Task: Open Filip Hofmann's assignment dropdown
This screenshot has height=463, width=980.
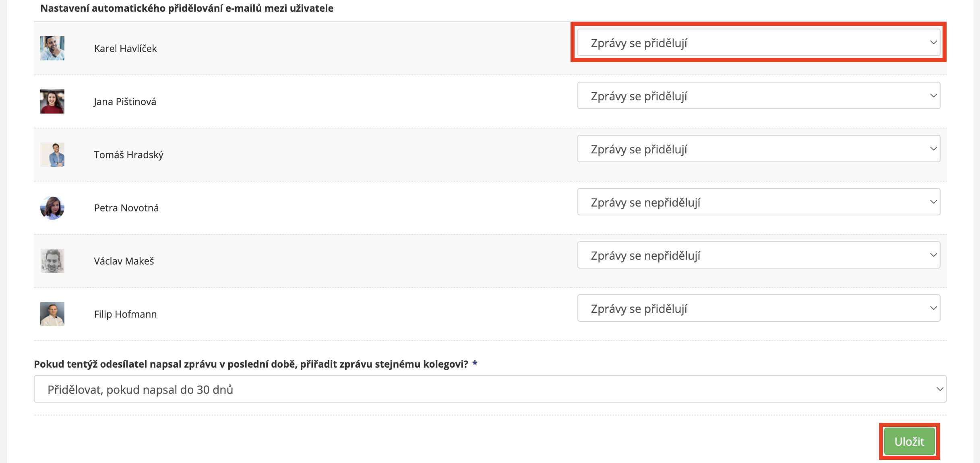Action: (x=759, y=308)
